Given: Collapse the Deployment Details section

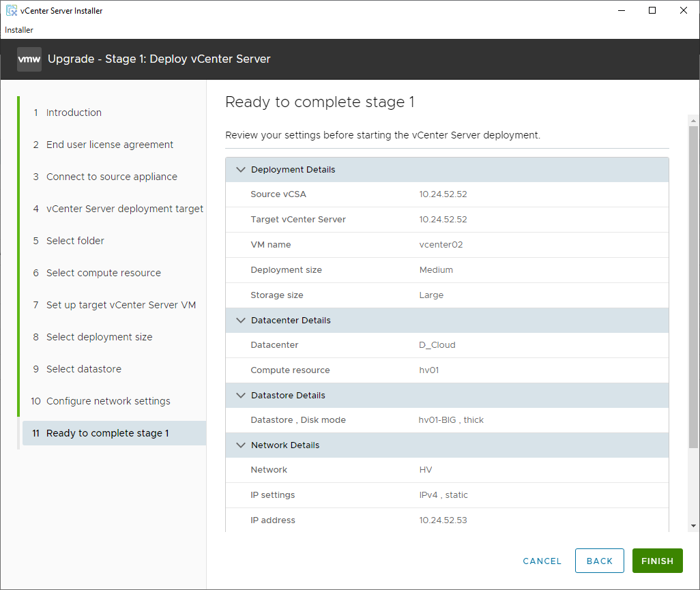Looking at the screenshot, I should (240, 170).
